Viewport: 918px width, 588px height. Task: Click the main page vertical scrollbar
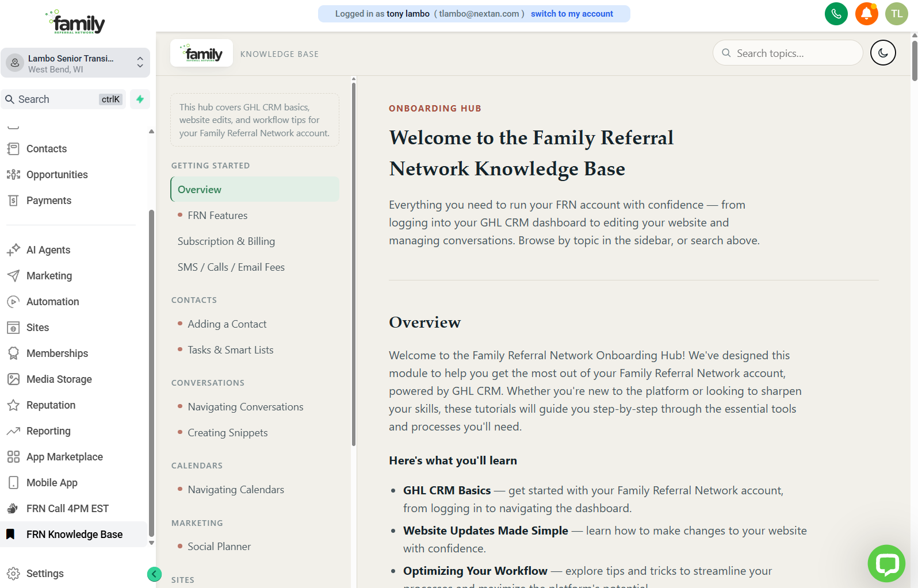915,60
